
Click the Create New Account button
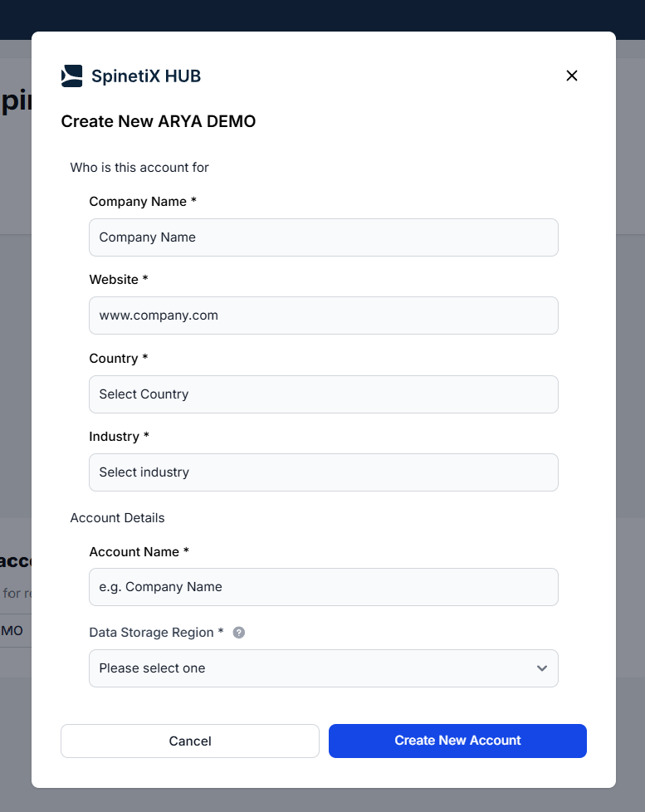click(457, 741)
